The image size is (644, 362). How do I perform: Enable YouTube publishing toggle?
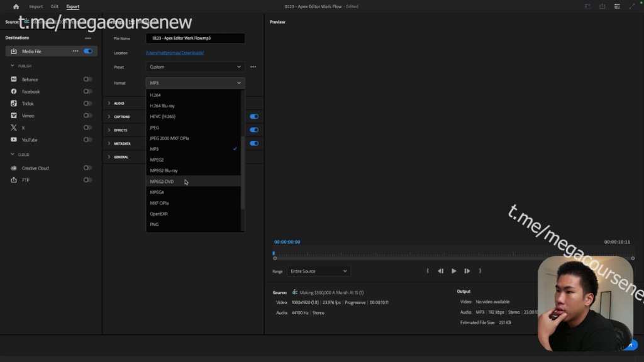pos(87,140)
